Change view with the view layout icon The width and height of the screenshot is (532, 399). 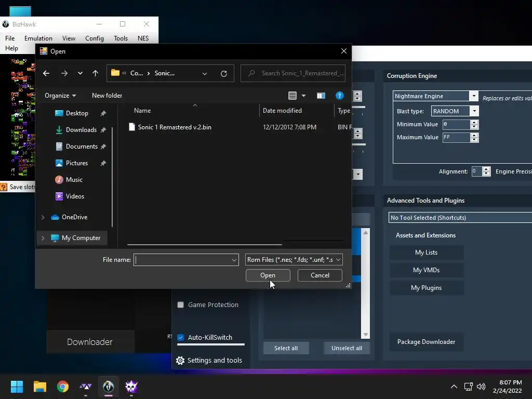tap(292, 96)
